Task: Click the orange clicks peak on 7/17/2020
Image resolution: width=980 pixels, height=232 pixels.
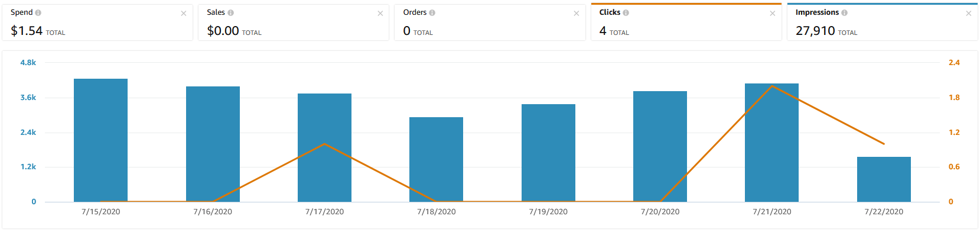Action: point(324,144)
